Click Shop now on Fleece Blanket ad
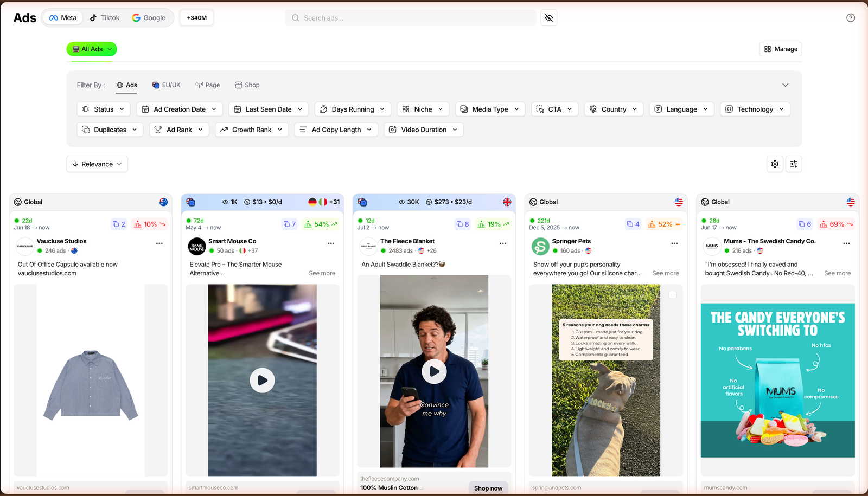 [488, 488]
